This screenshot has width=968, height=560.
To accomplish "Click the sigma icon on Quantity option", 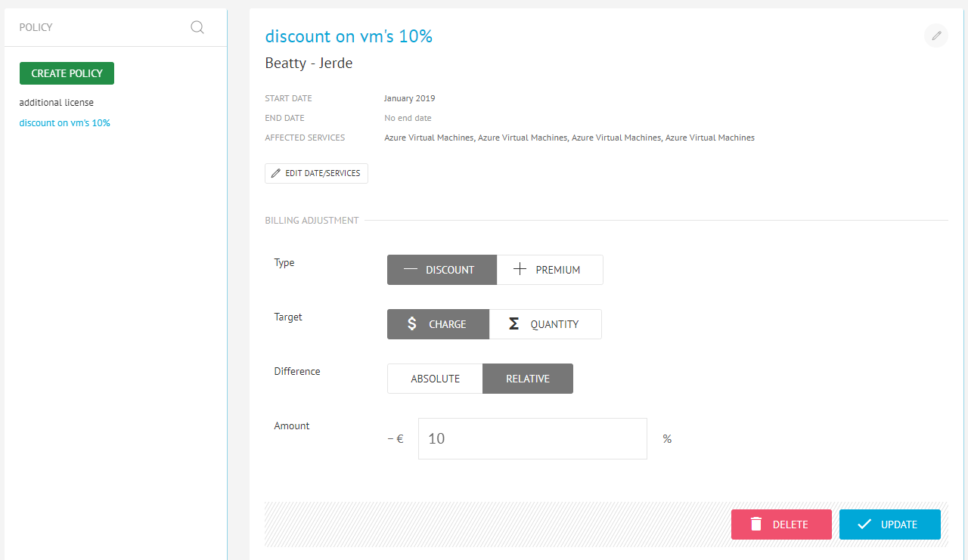I will pos(513,323).
